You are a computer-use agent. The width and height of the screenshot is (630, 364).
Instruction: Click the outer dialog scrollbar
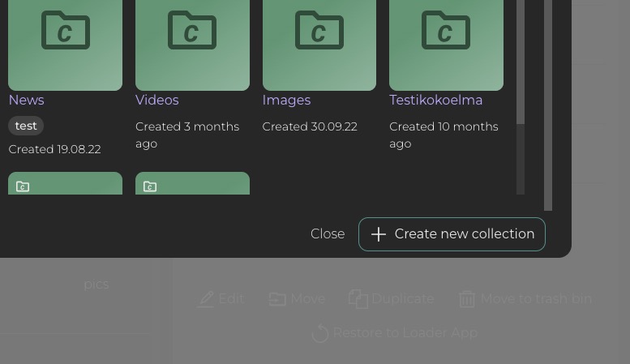[548, 105]
